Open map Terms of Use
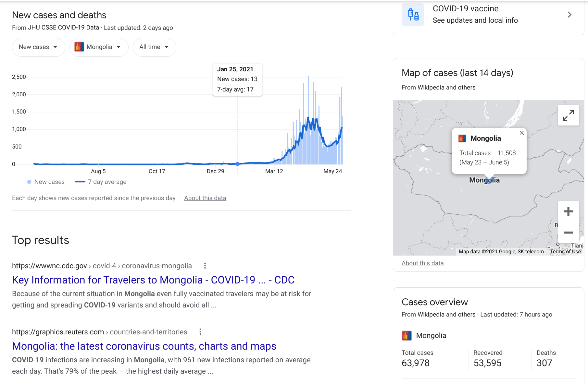 (x=565, y=252)
